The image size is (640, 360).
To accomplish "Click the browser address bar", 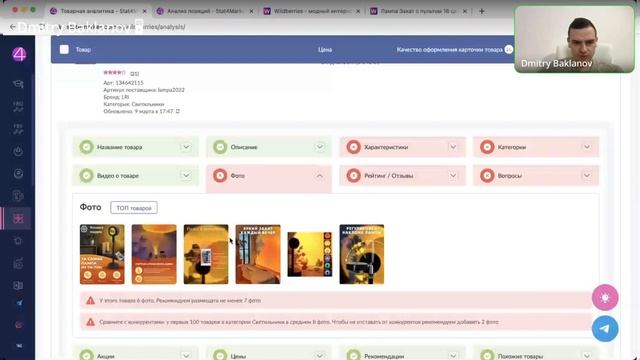I will (x=261, y=27).
